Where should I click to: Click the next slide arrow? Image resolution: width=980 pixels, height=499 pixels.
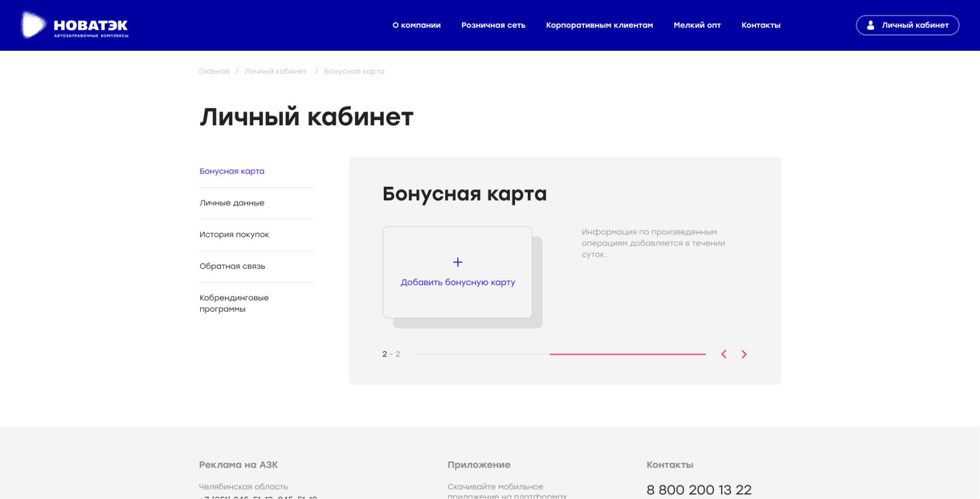click(x=744, y=354)
